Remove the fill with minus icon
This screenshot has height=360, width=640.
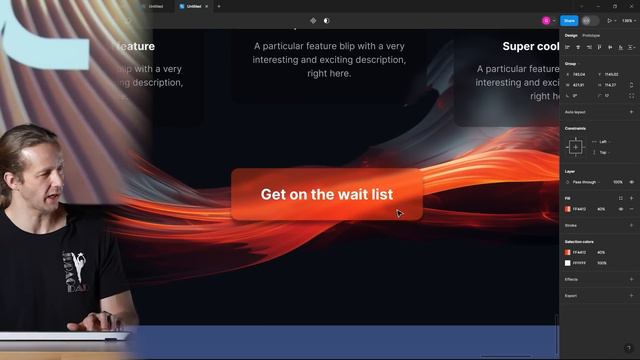[631, 209]
